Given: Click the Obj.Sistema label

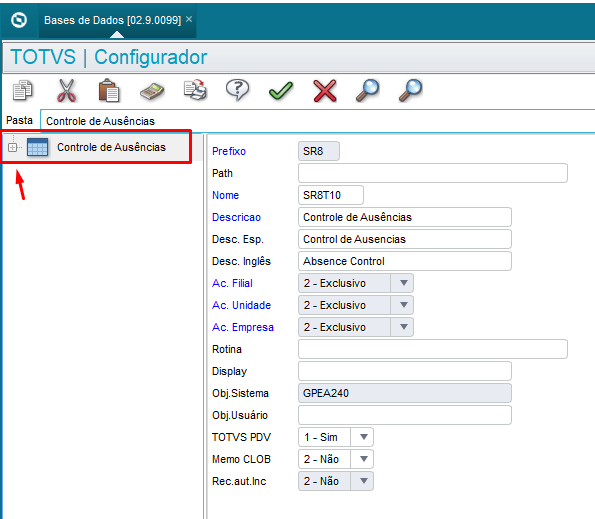Looking at the screenshot, I should coord(240,393).
